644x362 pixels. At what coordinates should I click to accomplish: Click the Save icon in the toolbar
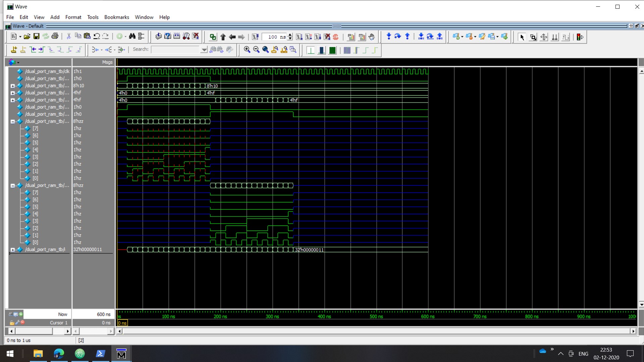(37, 37)
